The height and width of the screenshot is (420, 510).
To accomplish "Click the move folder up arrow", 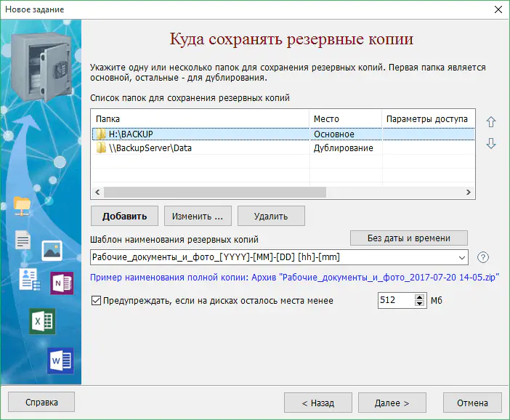I will click(x=491, y=122).
